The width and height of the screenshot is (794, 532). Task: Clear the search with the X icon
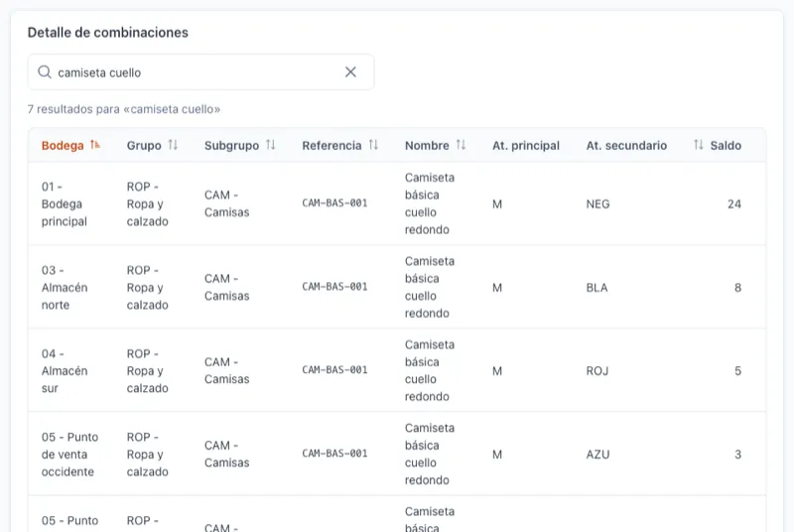(350, 71)
